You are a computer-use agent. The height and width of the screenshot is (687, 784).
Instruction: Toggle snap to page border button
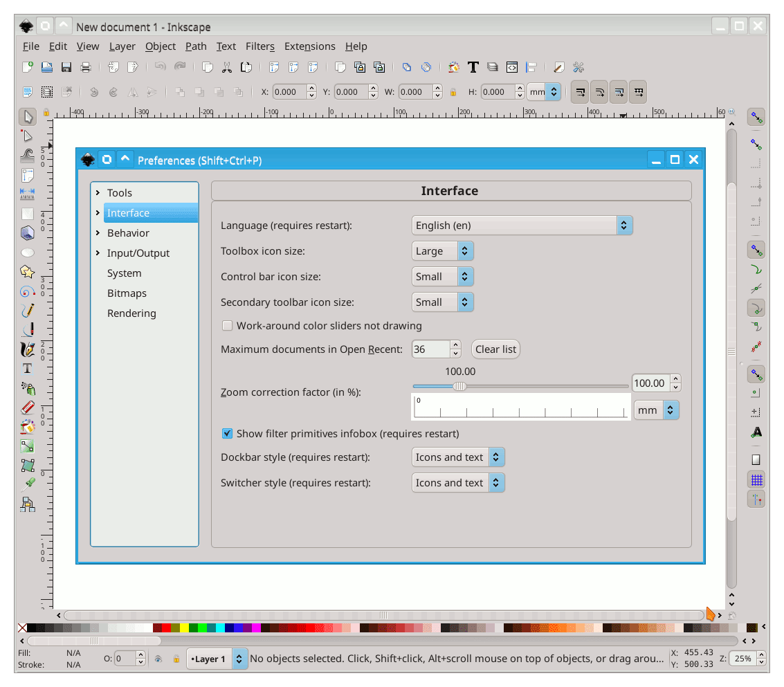click(756, 459)
